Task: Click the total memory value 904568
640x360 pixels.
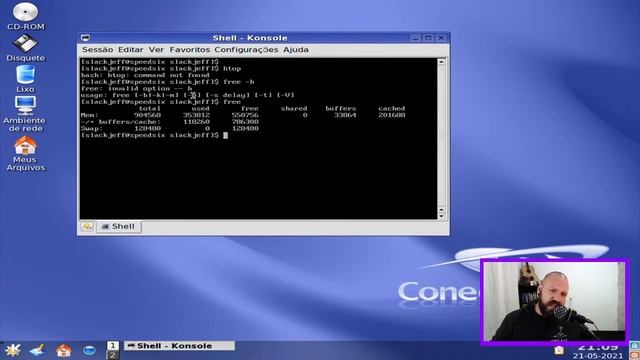Action: (147, 115)
